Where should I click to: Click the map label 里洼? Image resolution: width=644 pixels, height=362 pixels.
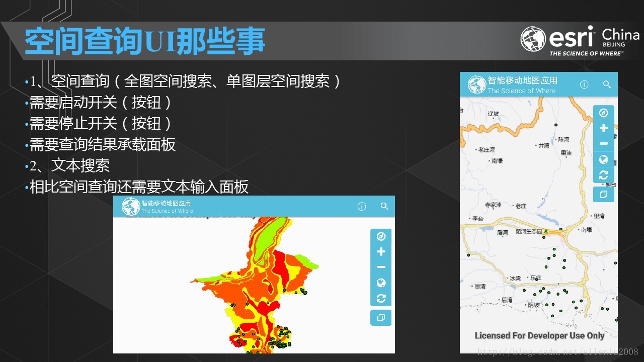(x=566, y=153)
